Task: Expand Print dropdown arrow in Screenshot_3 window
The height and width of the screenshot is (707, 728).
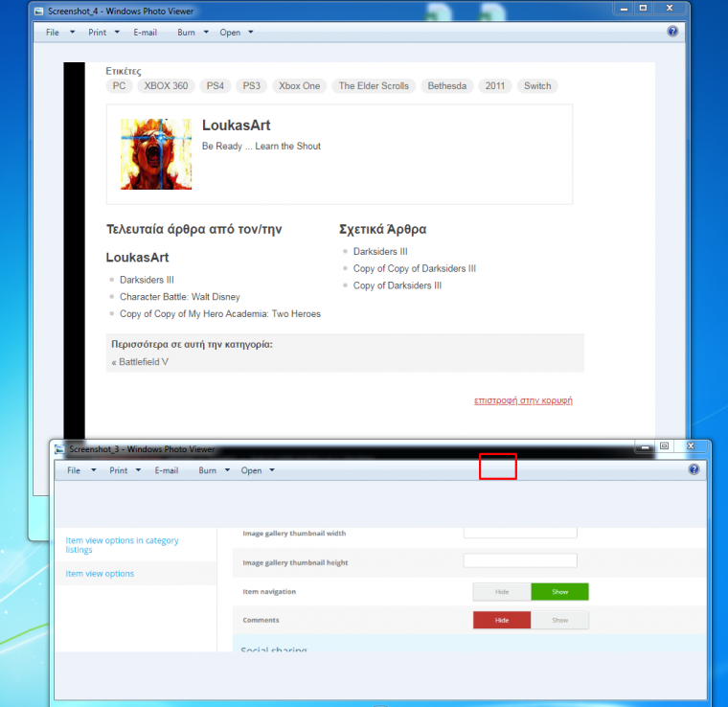Action: [x=138, y=469]
